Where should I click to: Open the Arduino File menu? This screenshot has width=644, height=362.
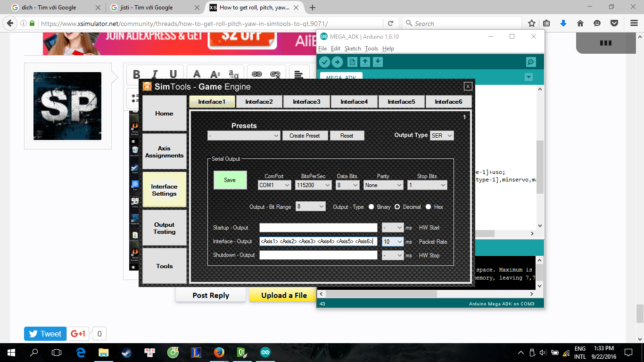pyautogui.click(x=322, y=49)
